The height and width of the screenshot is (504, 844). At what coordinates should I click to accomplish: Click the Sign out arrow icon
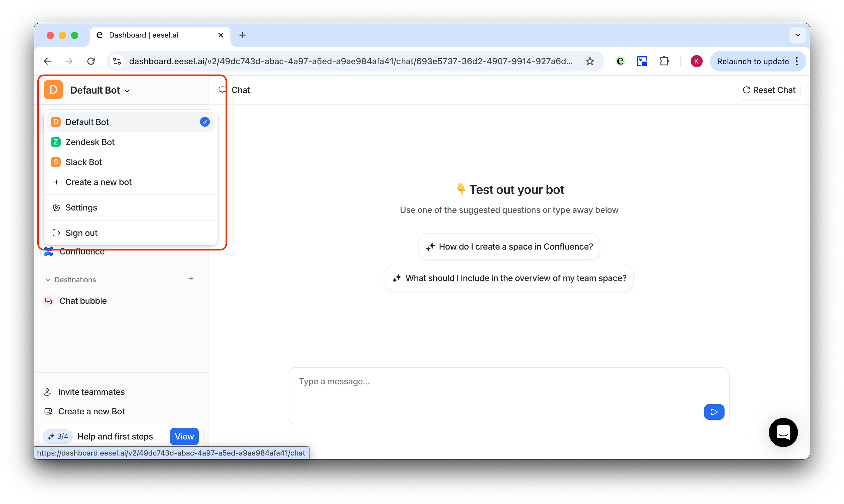[56, 233]
